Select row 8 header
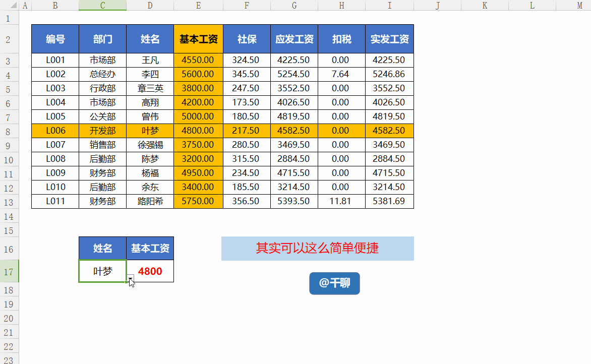This screenshot has width=591, height=364. click(9, 131)
